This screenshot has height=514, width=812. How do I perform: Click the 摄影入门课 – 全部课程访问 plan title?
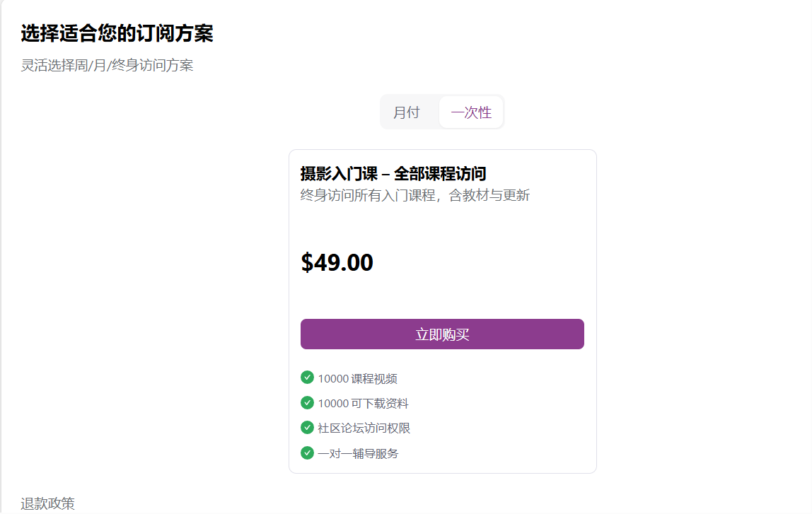[393, 174]
